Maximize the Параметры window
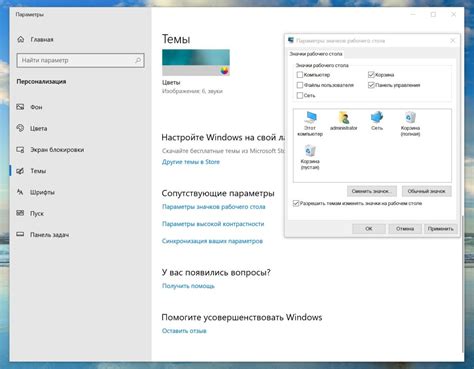This screenshot has width=474, height=369. pyautogui.click(x=433, y=14)
